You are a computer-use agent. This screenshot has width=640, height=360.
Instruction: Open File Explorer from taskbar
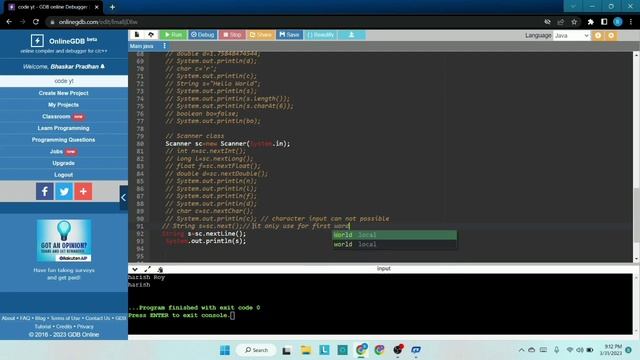pos(306,350)
